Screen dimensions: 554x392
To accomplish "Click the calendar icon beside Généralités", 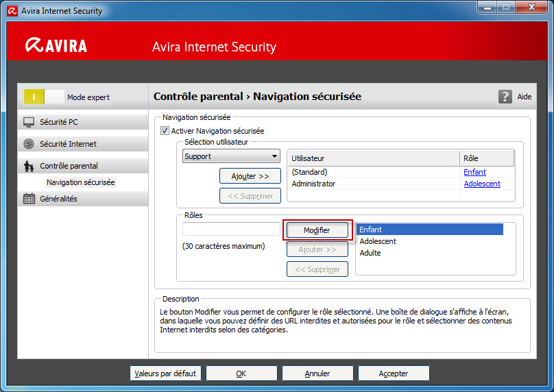I will coord(29,199).
